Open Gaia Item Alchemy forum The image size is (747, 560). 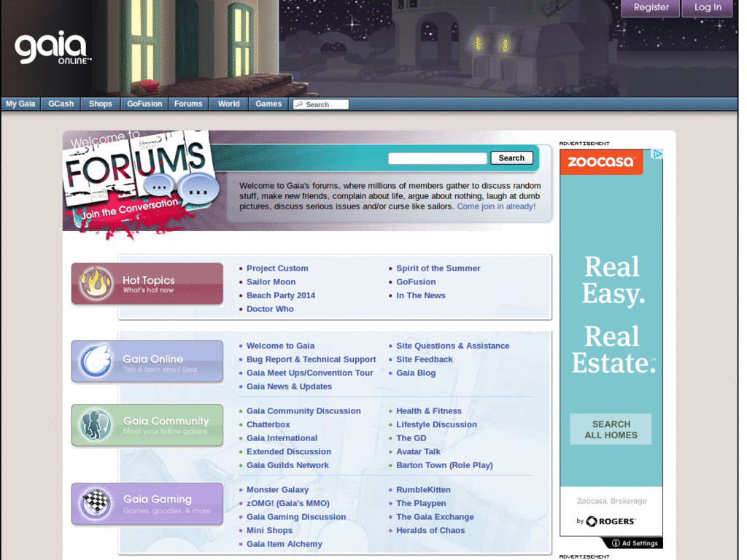click(284, 544)
